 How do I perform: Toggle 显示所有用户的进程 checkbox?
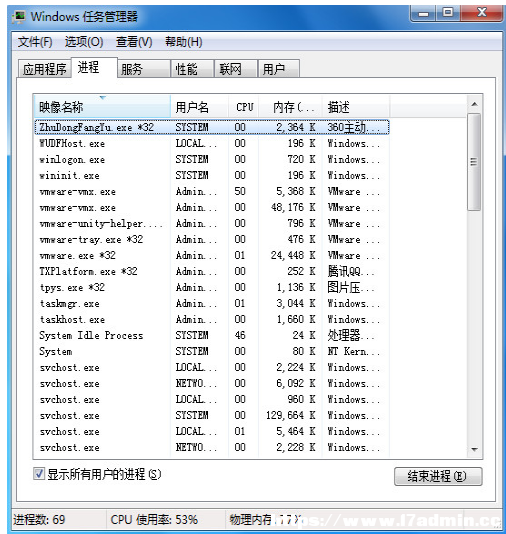point(39,474)
